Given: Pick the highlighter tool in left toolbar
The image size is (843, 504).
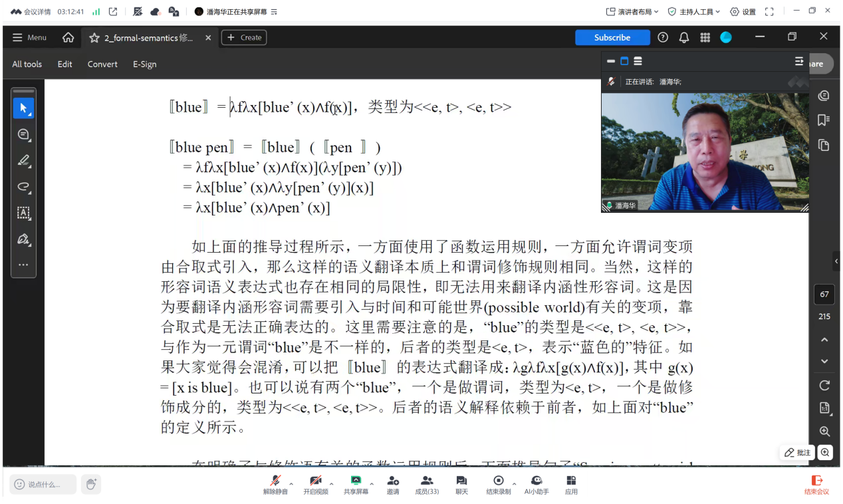Looking at the screenshot, I should 23,160.
